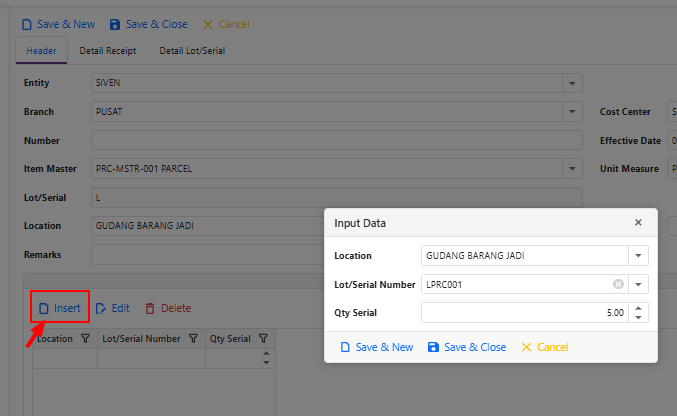Click Save & New in Input Data dialog
The width and height of the screenshot is (677, 416).
376,347
